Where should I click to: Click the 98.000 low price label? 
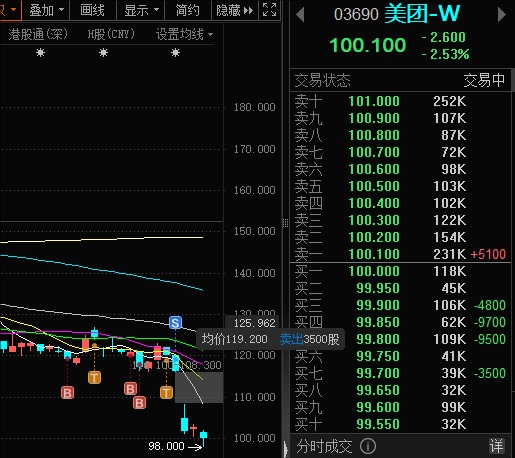point(166,446)
